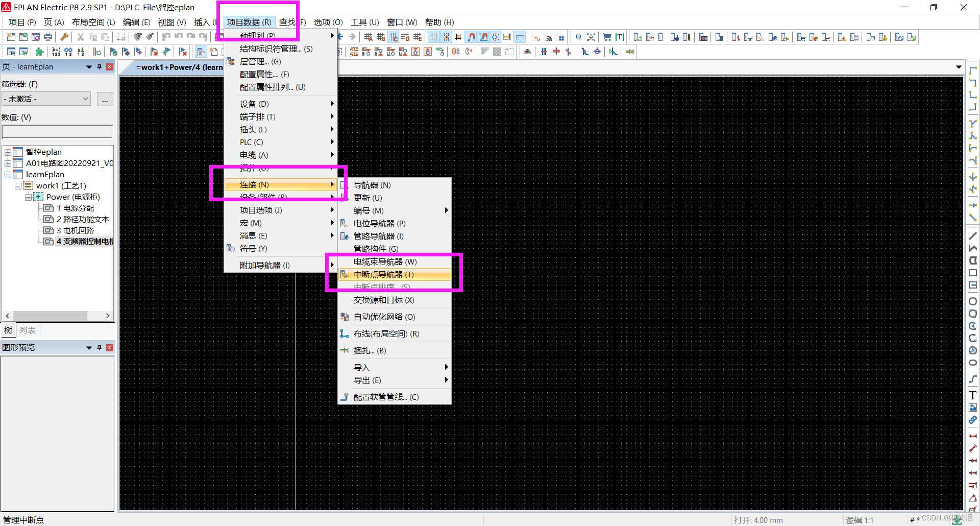Toggle the object snap magnet icon
This screenshot has width=980, height=526.
click(x=471, y=37)
